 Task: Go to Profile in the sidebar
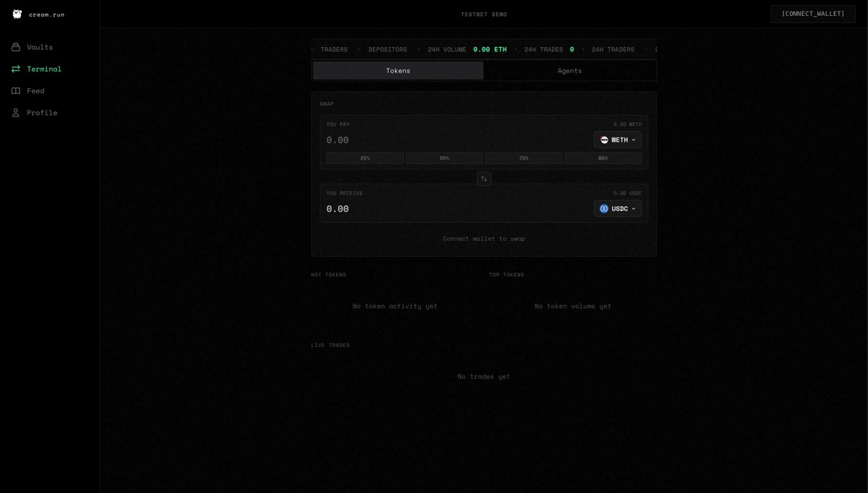pos(42,113)
